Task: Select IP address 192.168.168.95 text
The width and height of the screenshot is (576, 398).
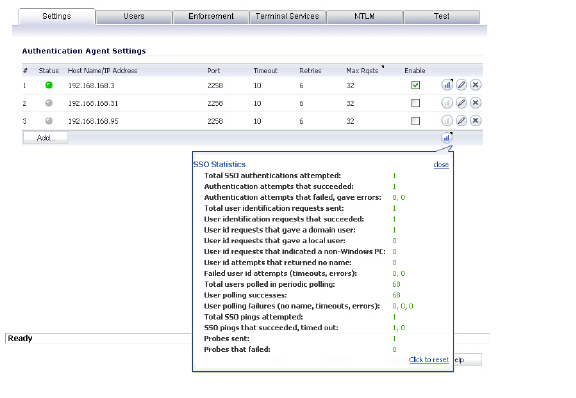Action: (93, 121)
